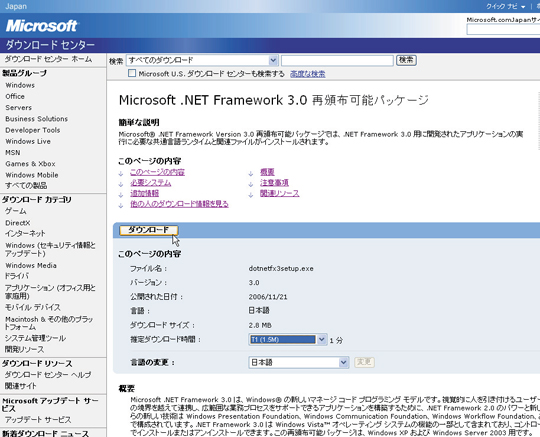The image size is (540, 437).
Task: Click the yellow ダウンロード button
Action: pyautogui.click(x=149, y=230)
